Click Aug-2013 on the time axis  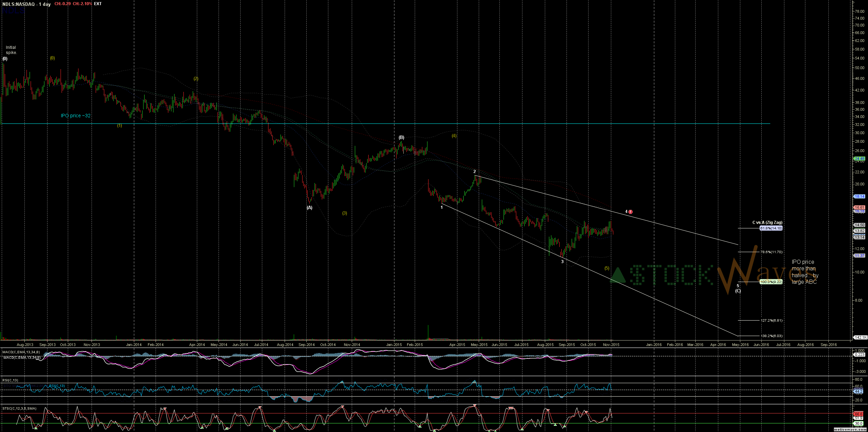25,345
